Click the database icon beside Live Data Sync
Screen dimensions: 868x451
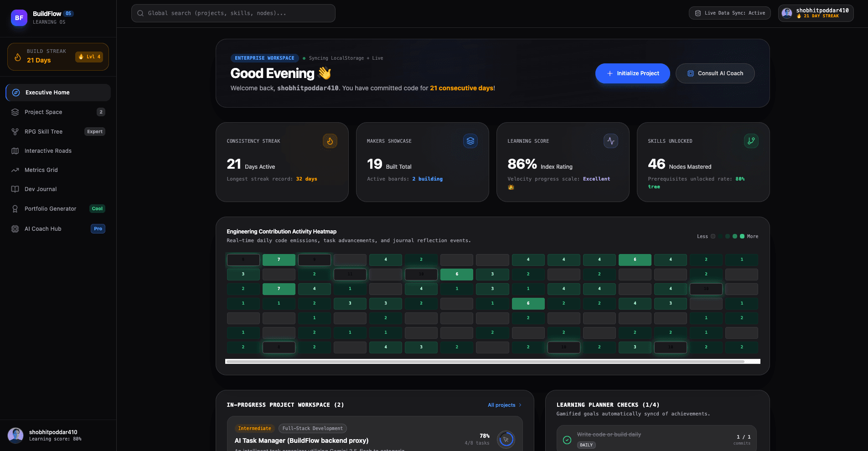[x=698, y=13]
